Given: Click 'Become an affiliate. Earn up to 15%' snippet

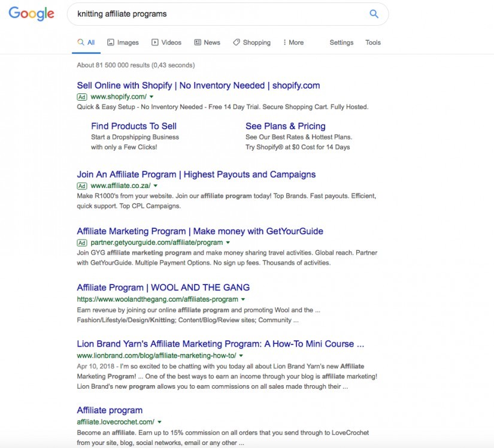Looking at the screenshot, I should coord(223,438).
